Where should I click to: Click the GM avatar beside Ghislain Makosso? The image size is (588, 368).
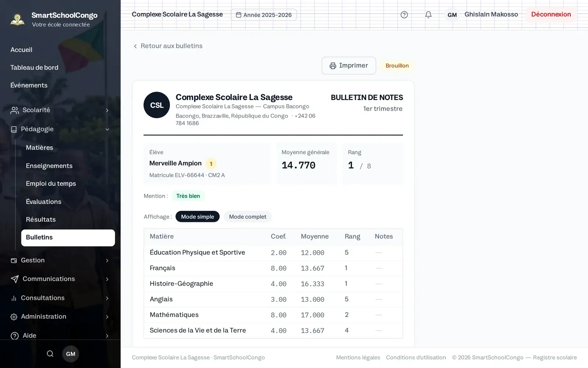click(x=452, y=15)
